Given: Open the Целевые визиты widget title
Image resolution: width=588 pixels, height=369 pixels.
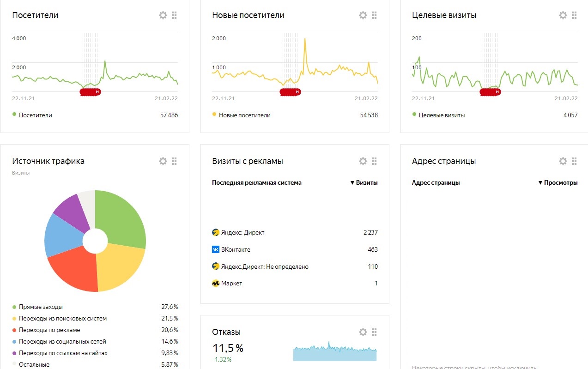Looking at the screenshot, I should pos(444,15).
